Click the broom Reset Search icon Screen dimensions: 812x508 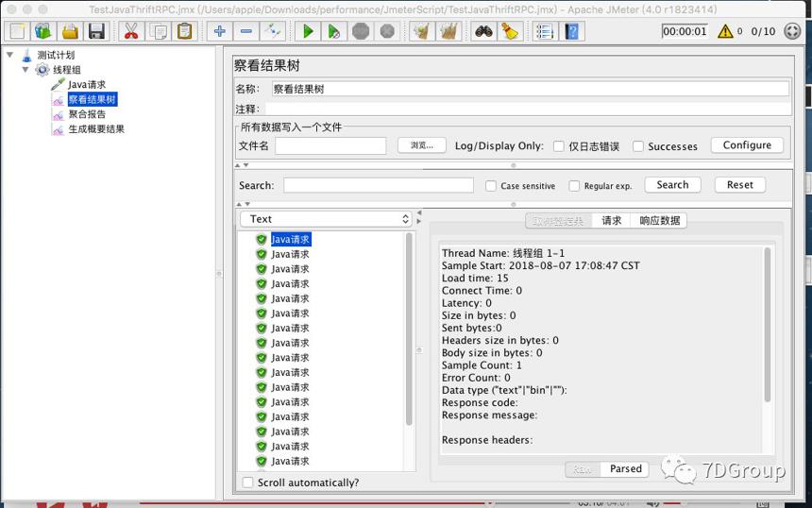(511, 31)
